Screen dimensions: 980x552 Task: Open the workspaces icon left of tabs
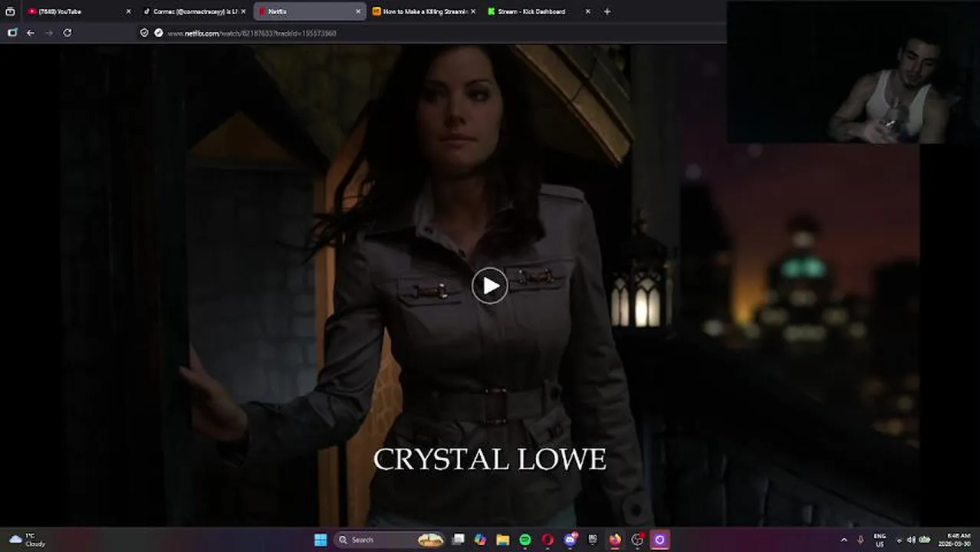[x=10, y=11]
